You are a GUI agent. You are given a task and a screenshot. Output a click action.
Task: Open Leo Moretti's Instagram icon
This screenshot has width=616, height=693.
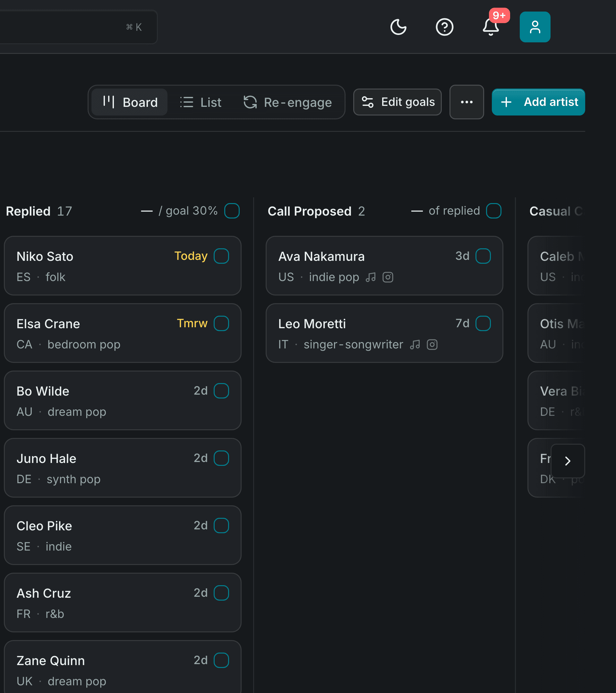point(432,345)
